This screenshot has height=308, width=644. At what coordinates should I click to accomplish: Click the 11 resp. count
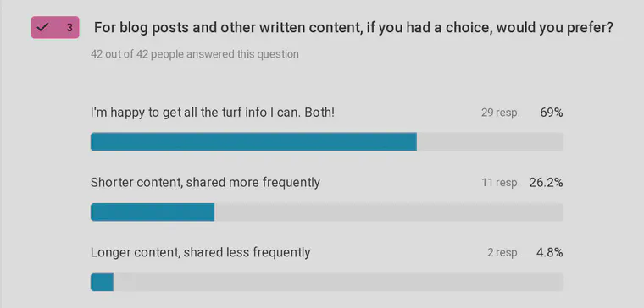coord(501,183)
